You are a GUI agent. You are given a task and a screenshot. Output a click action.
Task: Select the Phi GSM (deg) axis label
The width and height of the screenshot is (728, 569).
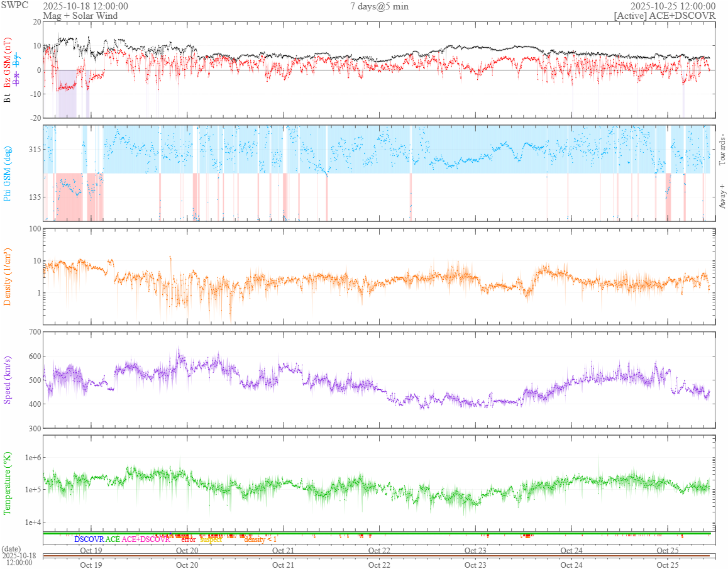coord(8,173)
